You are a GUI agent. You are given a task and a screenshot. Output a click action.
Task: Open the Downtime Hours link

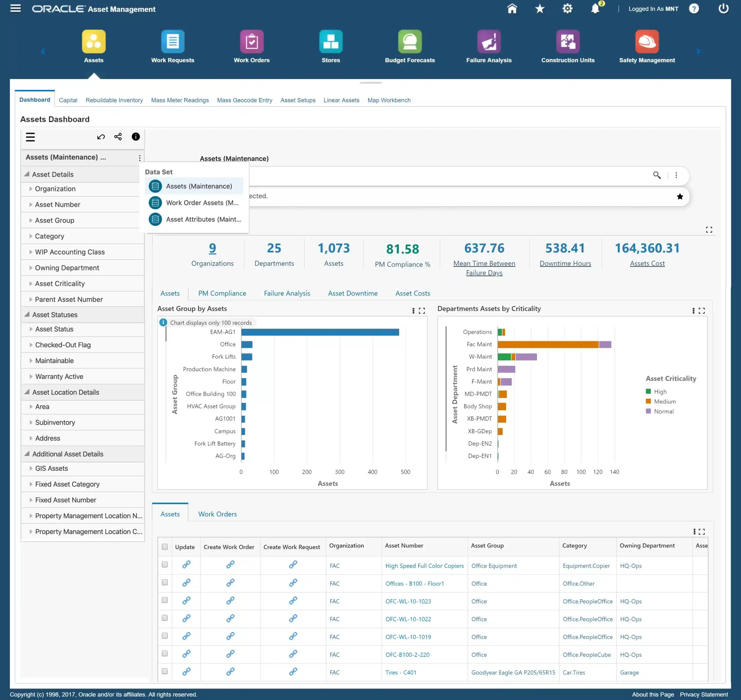point(565,263)
